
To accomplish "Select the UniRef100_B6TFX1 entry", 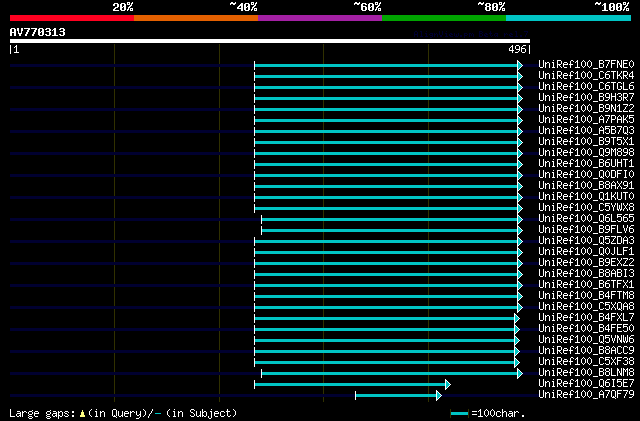I will [x=586, y=285].
